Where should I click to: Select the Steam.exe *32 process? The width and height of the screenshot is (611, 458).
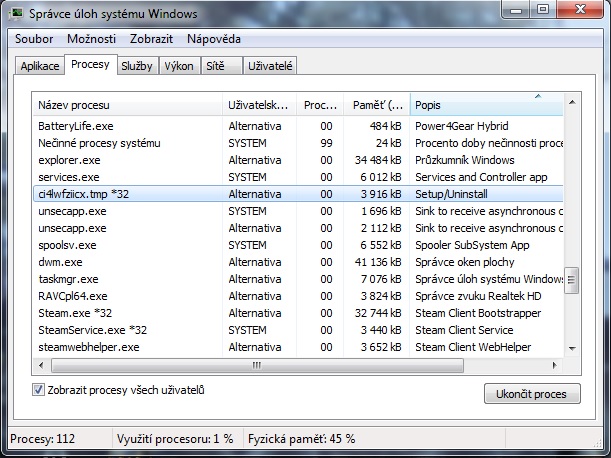298,313
